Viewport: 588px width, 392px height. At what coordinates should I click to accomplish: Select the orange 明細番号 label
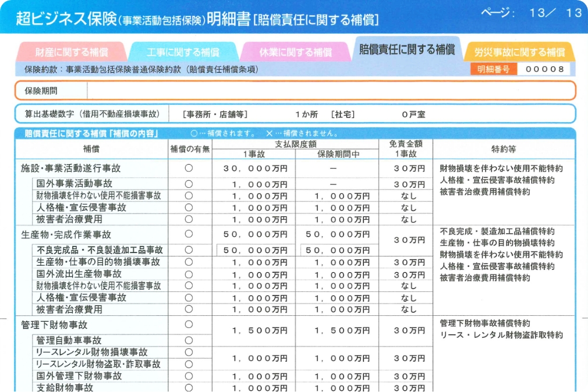pyautogui.click(x=493, y=69)
